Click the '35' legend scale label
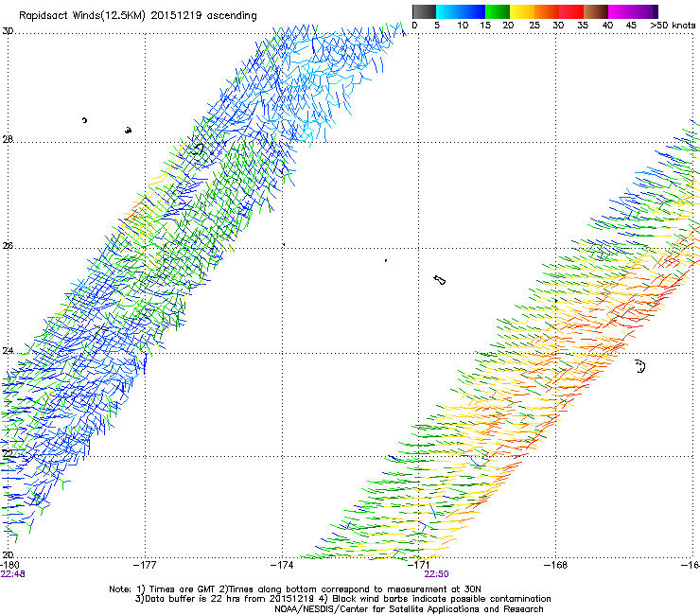The image size is (700, 615). (583, 26)
